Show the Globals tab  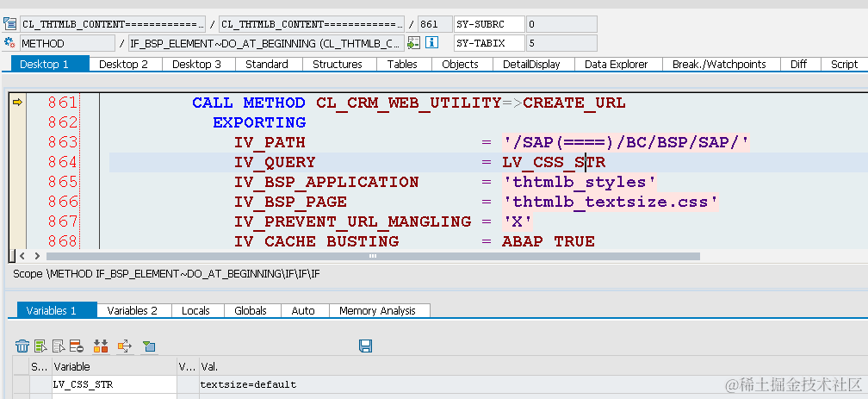tap(251, 311)
